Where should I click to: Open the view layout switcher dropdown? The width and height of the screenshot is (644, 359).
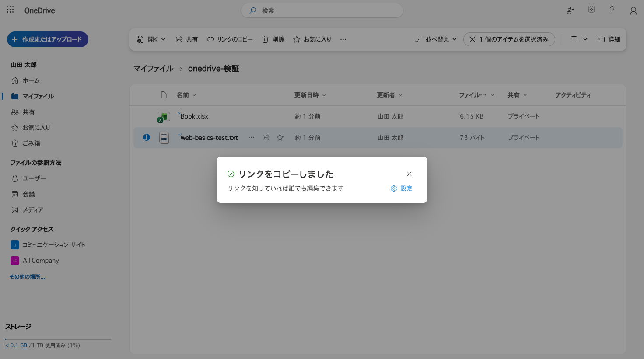579,39
